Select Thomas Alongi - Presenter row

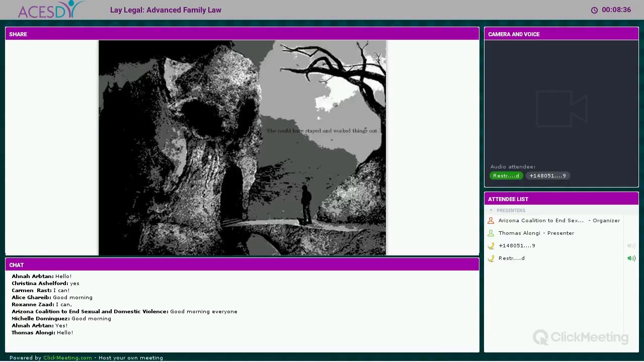click(x=554, y=233)
